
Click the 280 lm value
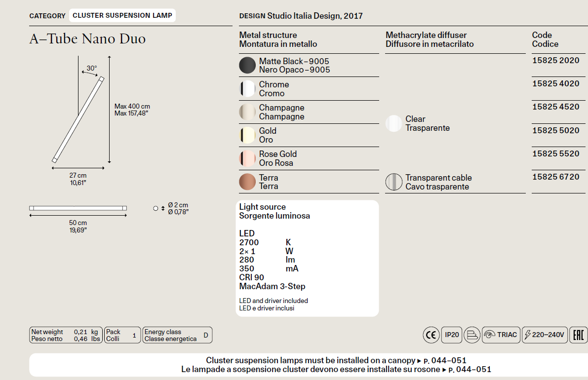point(267,260)
